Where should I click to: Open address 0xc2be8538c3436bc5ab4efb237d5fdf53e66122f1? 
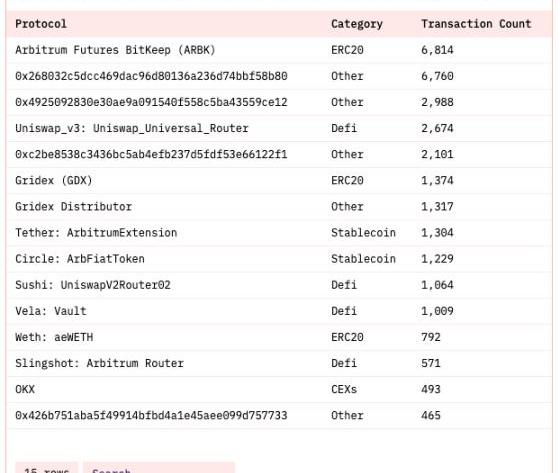(151, 154)
